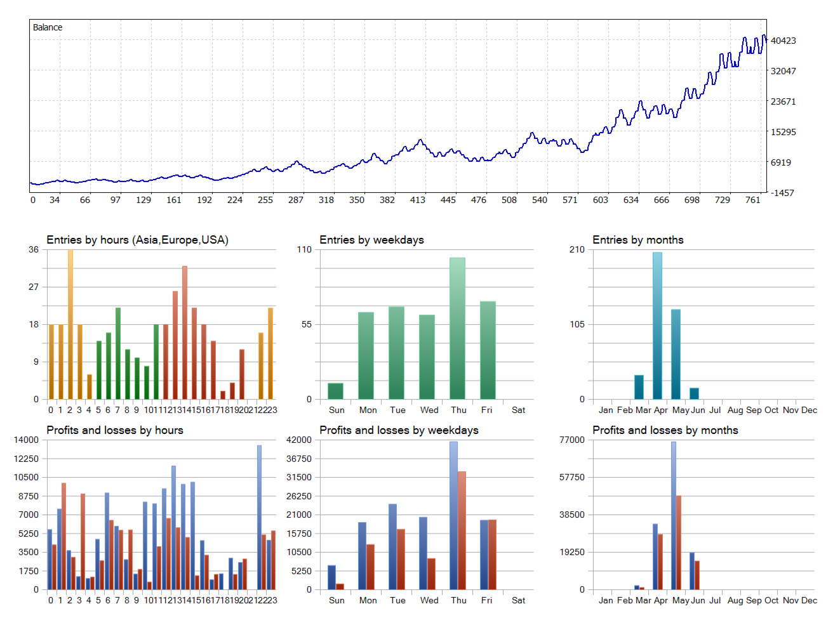Click the 'Entries by hours (Asia,Europe,USA)' title
Viewport: 840px width, 623px height.
pos(137,240)
